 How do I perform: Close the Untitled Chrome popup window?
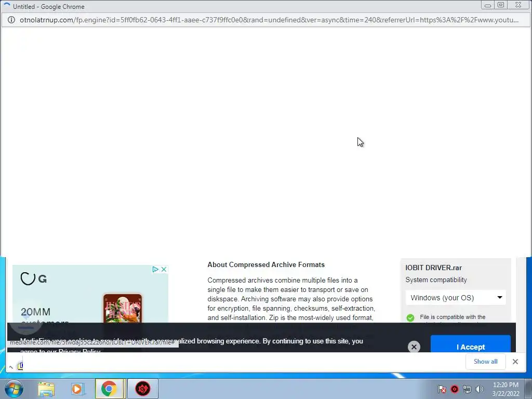(518, 5)
